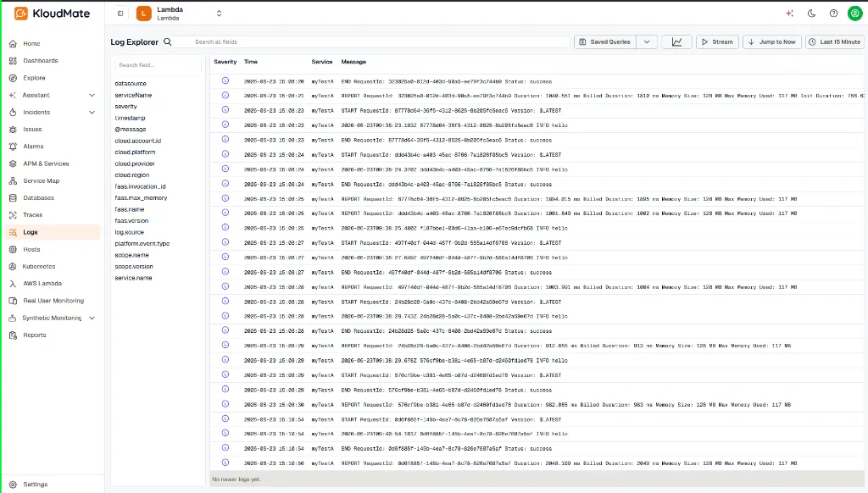The height and width of the screenshot is (493, 868).
Task: Click the Kubernetes icon
Action: (x=13, y=267)
